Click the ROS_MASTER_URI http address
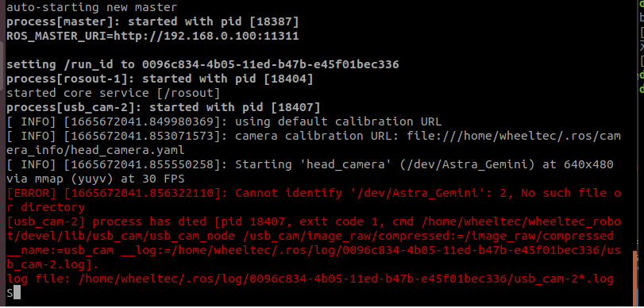644x308 pixels. (x=206, y=37)
